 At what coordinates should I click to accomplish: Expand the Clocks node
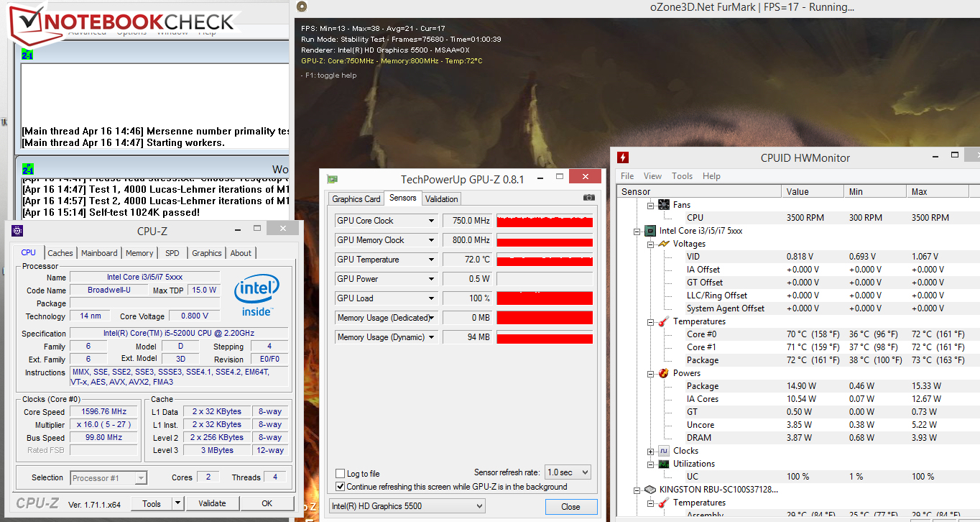point(650,451)
